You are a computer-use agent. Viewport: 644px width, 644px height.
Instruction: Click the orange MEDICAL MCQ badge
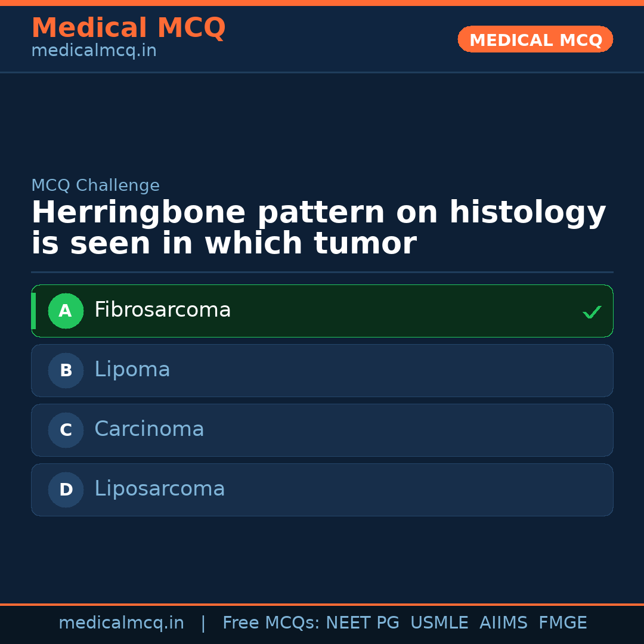coord(535,40)
